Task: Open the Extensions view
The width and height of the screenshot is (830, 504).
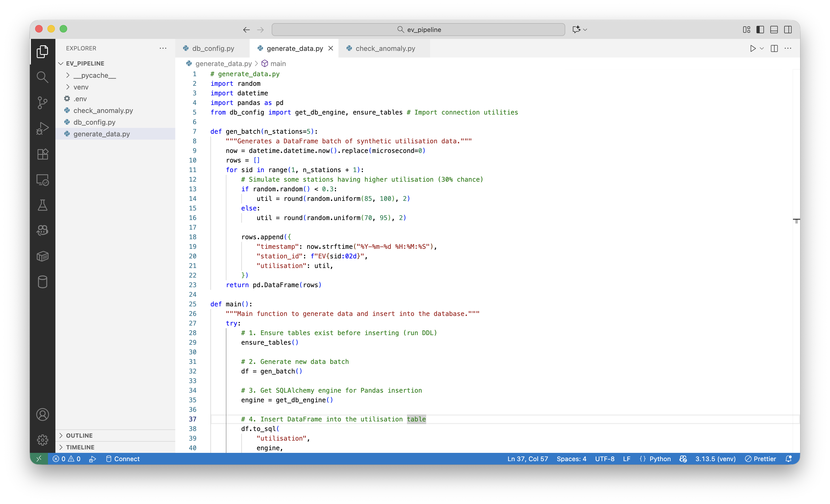Action: [x=42, y=154]
